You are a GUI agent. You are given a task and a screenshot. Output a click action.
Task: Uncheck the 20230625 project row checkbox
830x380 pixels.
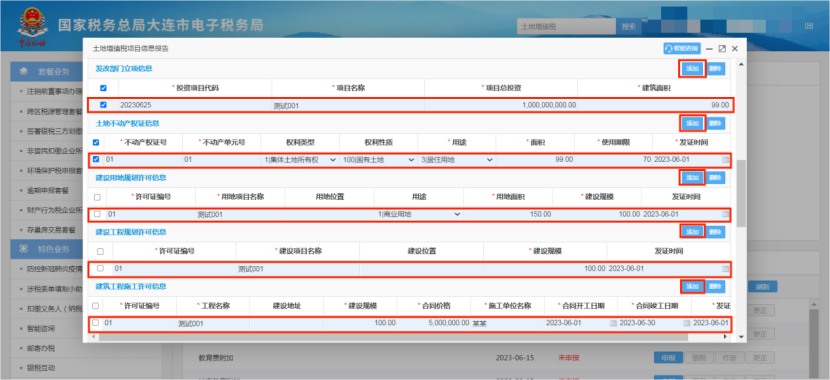coord(103,105)
